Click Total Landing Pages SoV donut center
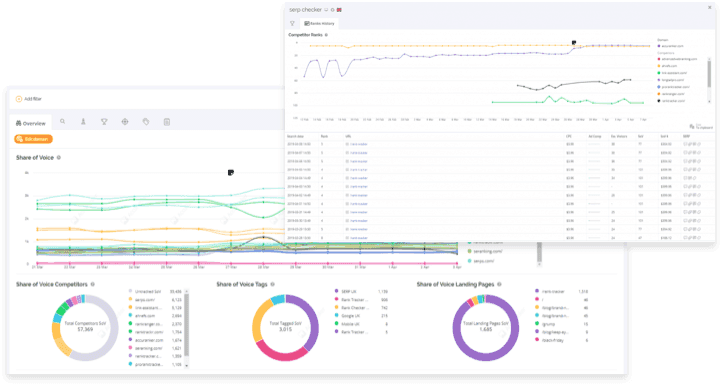 pos(486,327)
